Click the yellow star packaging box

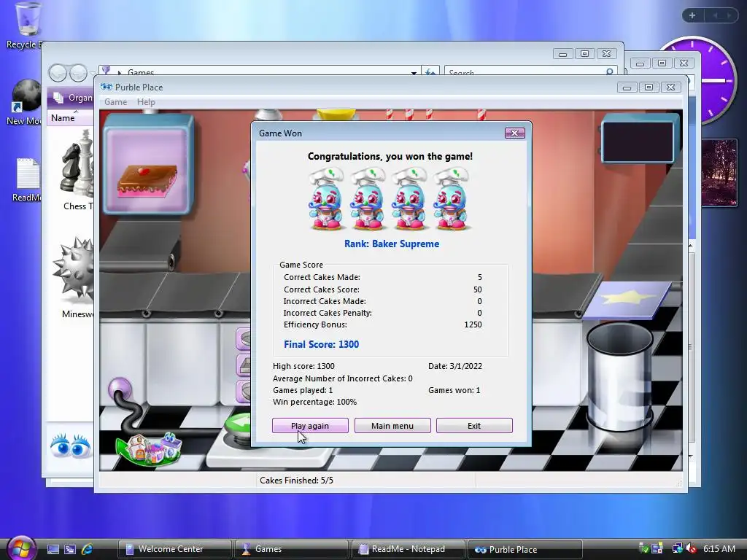pyautogui.click(x=627, y=300)
